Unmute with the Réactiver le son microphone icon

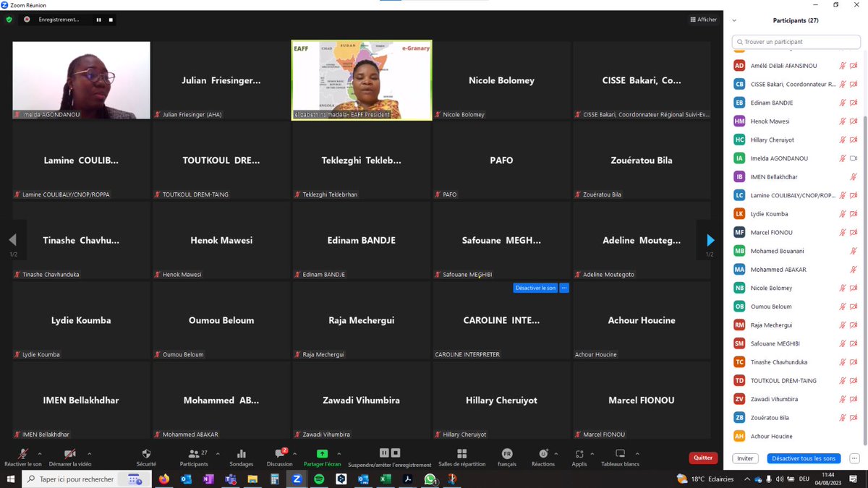22,454
